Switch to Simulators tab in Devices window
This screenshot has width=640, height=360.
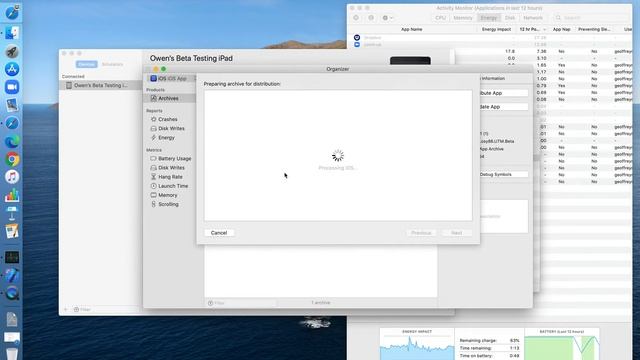112,64
